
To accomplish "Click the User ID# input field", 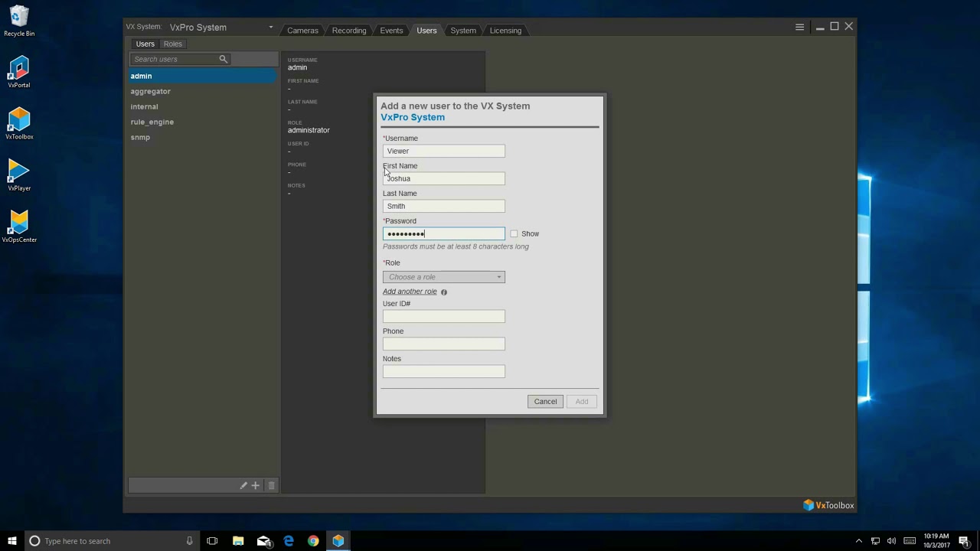I will (444, 316).
